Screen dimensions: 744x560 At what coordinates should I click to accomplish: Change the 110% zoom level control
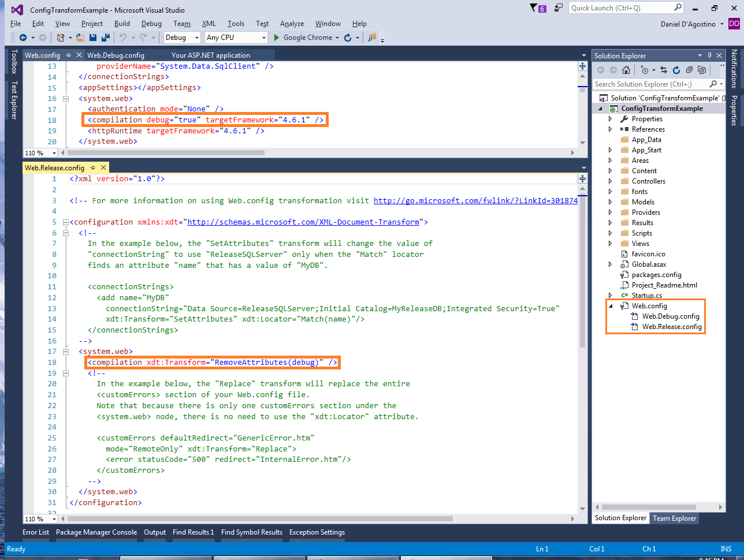[40, 518]
